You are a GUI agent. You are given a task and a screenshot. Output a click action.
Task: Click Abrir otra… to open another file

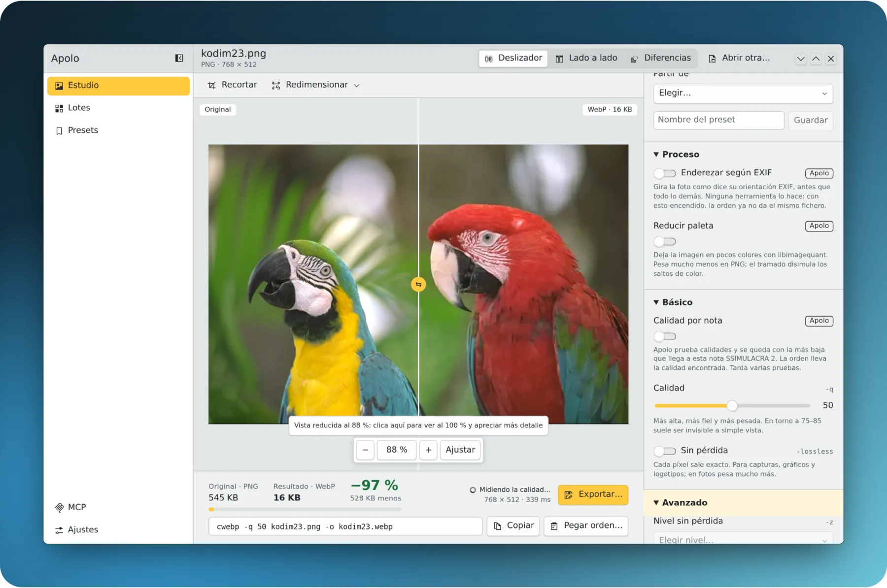tap(739, 58)
